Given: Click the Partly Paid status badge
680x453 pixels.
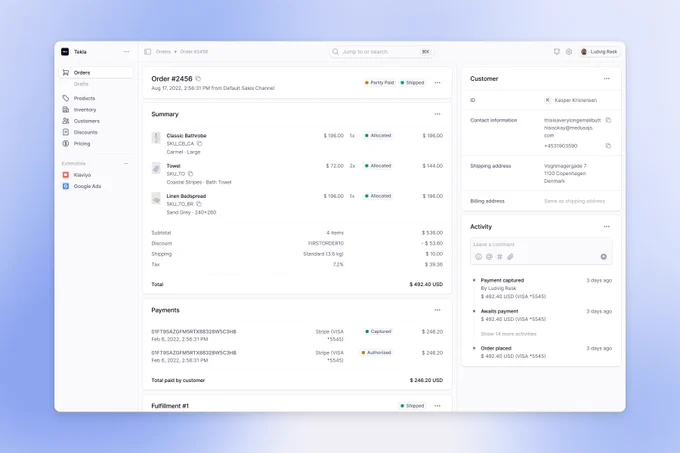Looking at the screenshot, I should point(379,82).
